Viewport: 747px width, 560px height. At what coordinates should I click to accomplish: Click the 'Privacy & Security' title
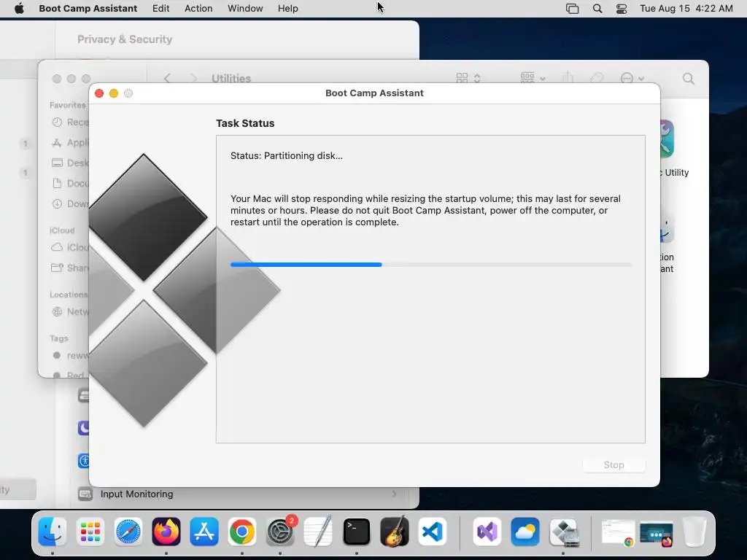tap(125, 39)
